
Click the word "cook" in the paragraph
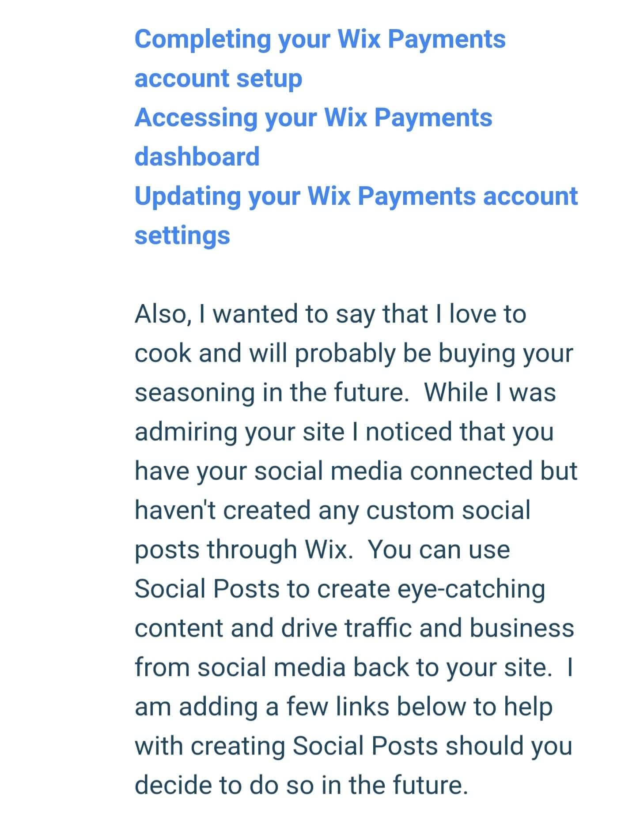coord(162,354)
